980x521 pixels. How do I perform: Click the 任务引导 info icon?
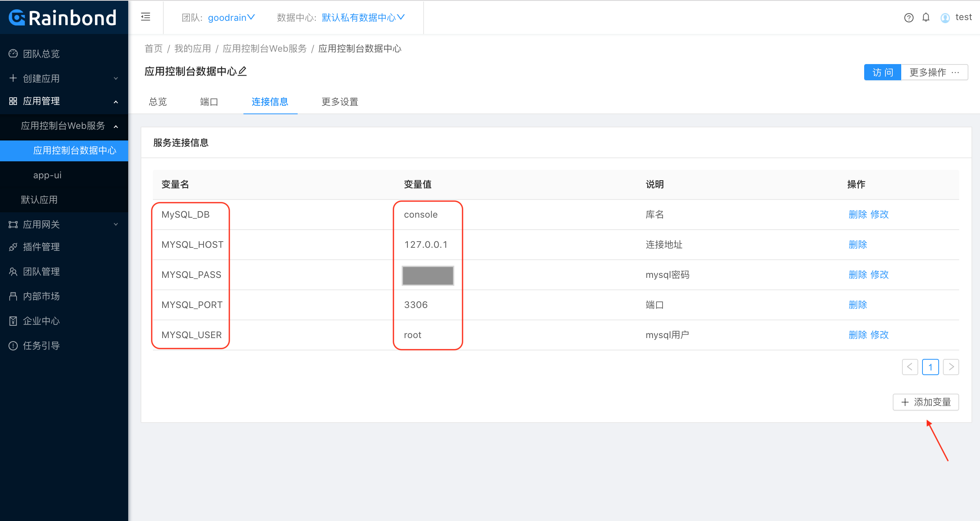(13, 346)
